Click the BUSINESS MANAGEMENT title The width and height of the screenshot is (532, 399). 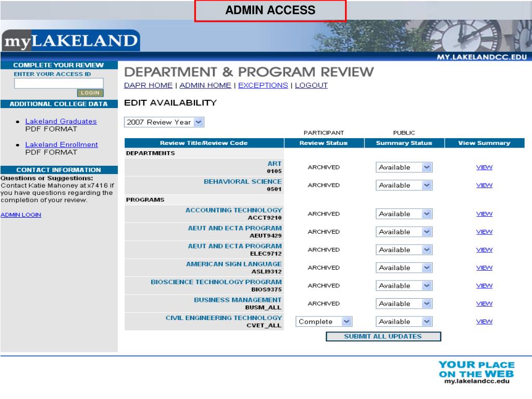coord(237,300)
